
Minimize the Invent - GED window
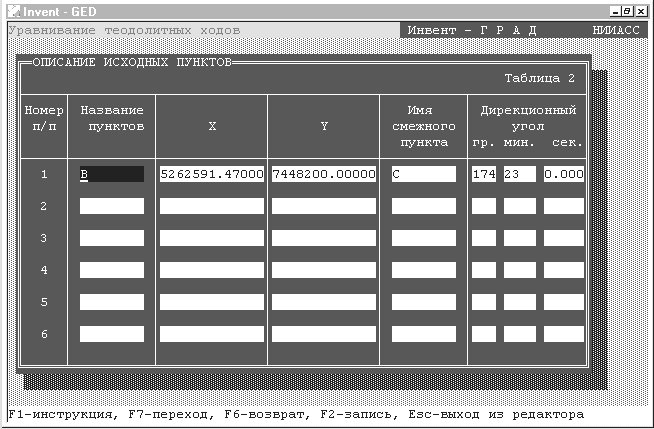click(x=614, y=12)
